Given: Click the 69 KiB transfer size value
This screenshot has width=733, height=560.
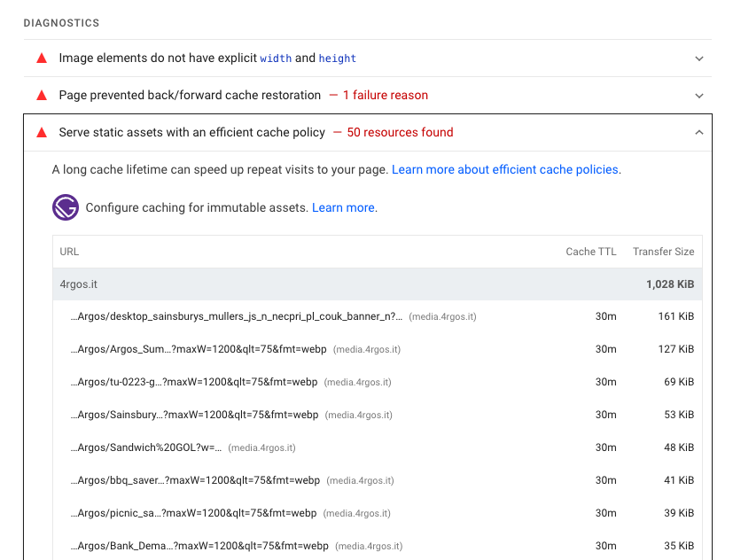Looking at the screenshot, I should tap(679, 382).
